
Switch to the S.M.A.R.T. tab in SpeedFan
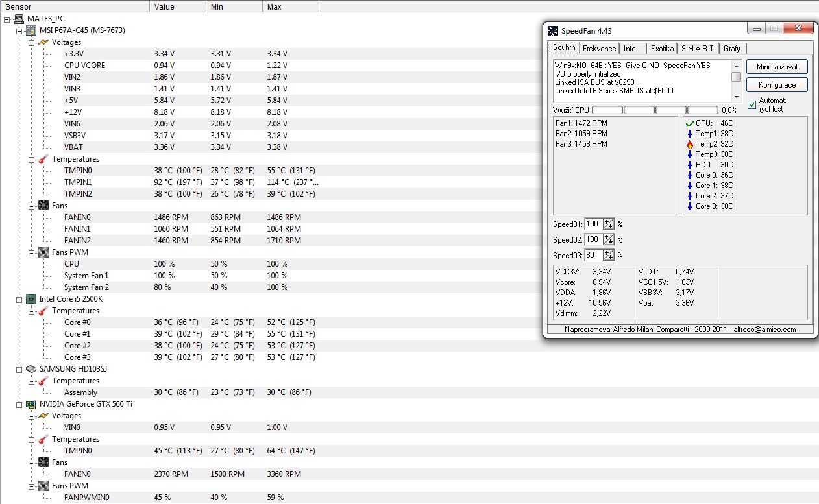click(x=698, y=49)
